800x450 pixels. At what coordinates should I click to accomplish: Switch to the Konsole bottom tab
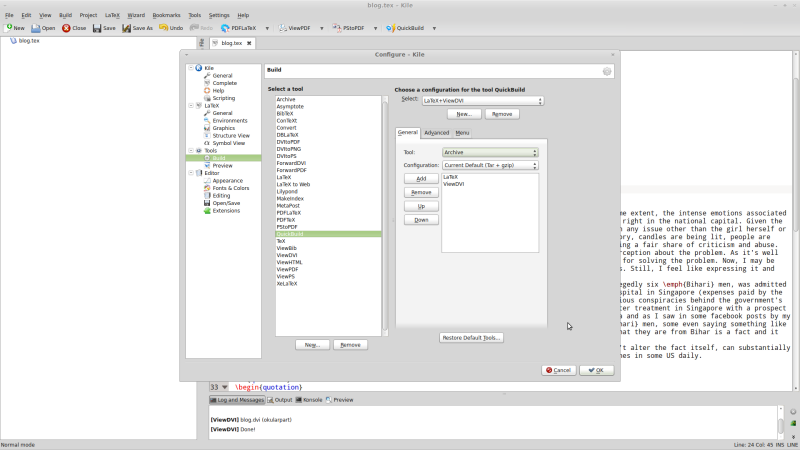click(x=309, y=400)
